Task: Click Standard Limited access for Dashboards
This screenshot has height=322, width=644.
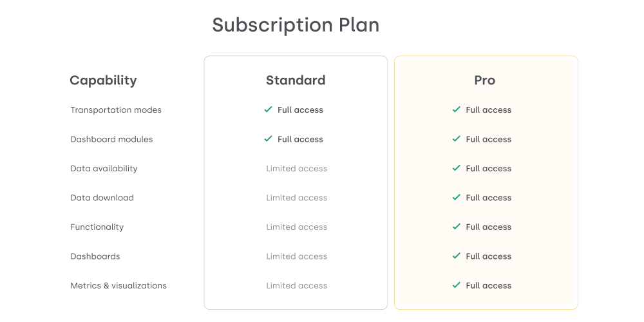Action: click(297, 256)
